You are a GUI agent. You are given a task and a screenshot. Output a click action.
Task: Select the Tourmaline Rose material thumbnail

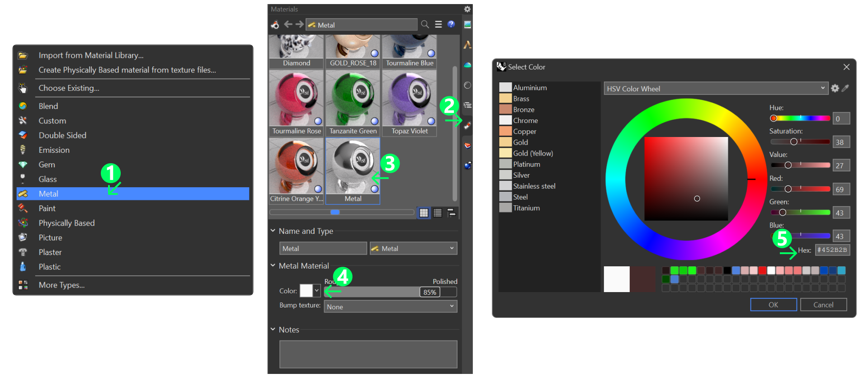297,104
